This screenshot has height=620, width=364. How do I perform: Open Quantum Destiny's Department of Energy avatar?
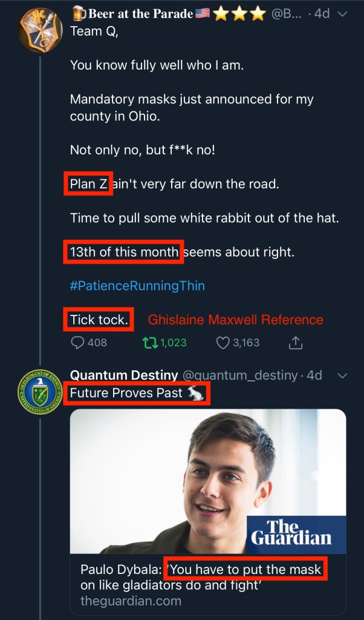pos(39,392)
